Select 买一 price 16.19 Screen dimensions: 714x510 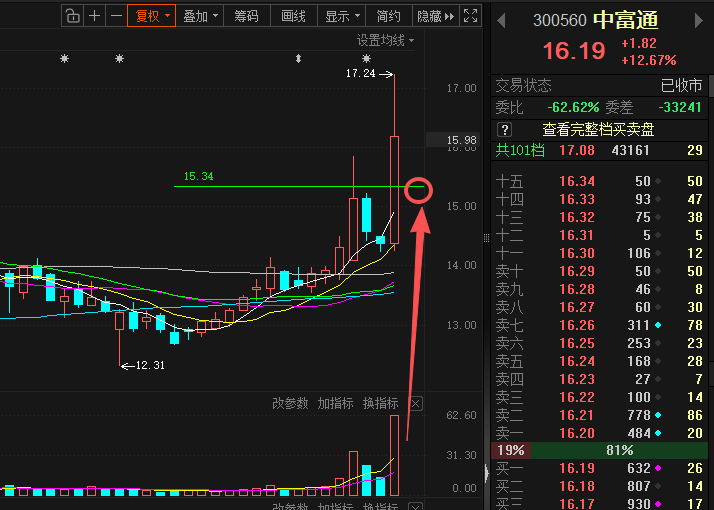coord(577,468)
